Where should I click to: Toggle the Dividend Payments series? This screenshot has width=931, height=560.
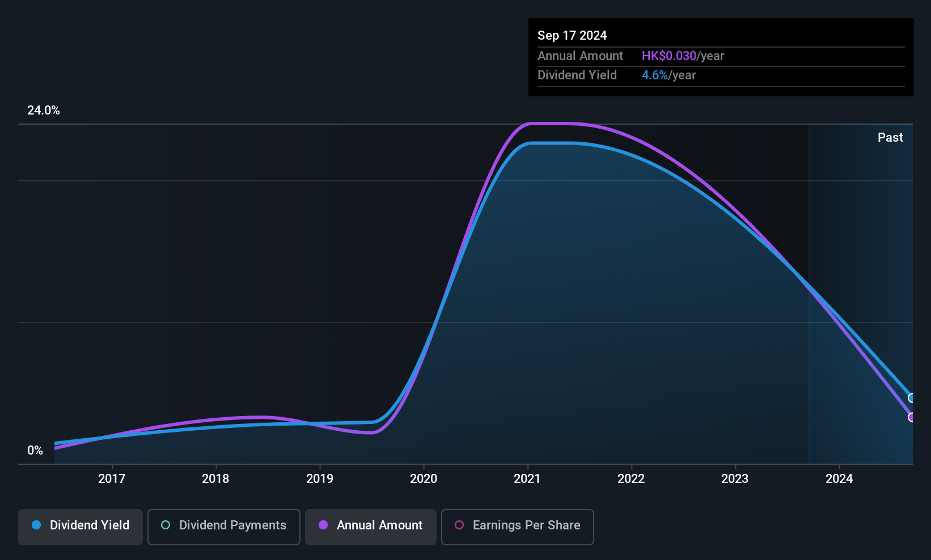tap(224, 527)
